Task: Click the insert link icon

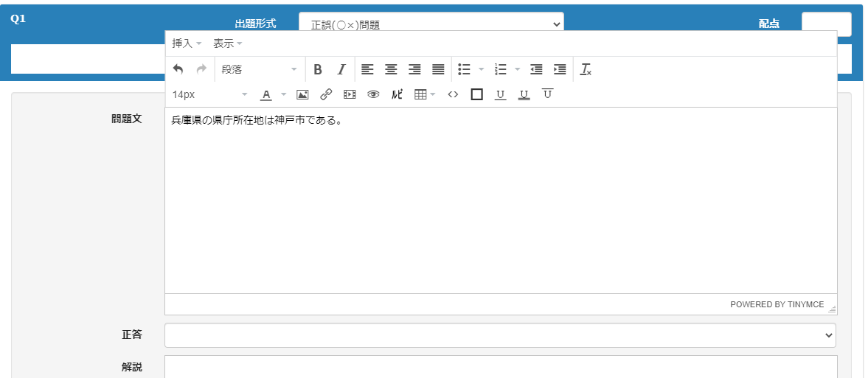Action: click(326, 94)
